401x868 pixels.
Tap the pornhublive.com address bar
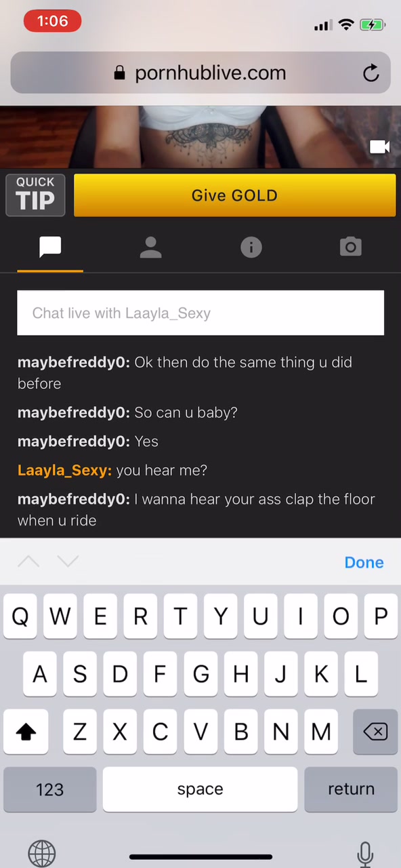coord(200,73)
